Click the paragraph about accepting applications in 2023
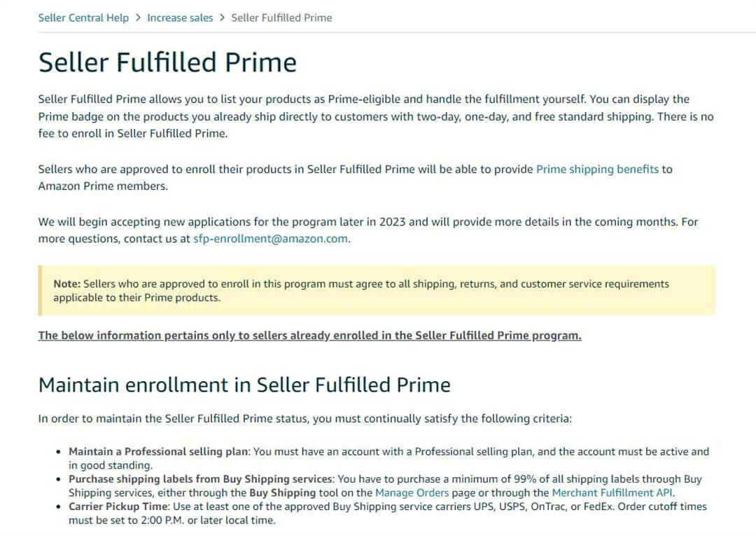The image size is (756, 536). click(x=368, y=230)
